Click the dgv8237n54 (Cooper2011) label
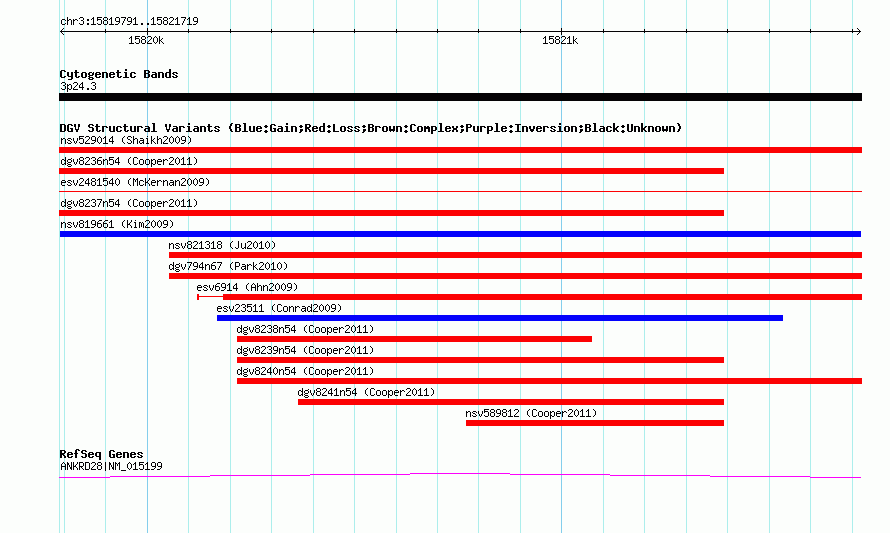 point(129,203)
